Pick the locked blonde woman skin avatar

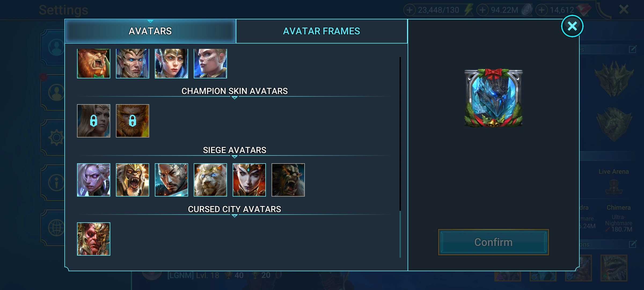pos(93,121)
